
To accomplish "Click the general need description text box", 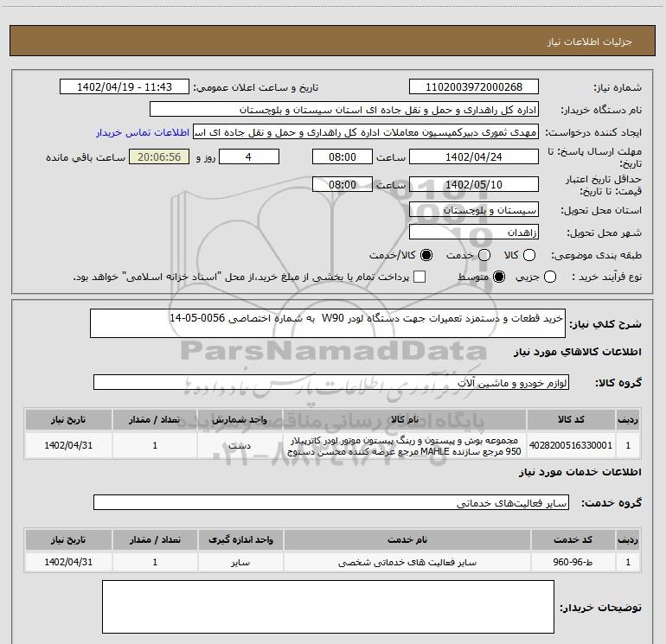I will (328, 323).
